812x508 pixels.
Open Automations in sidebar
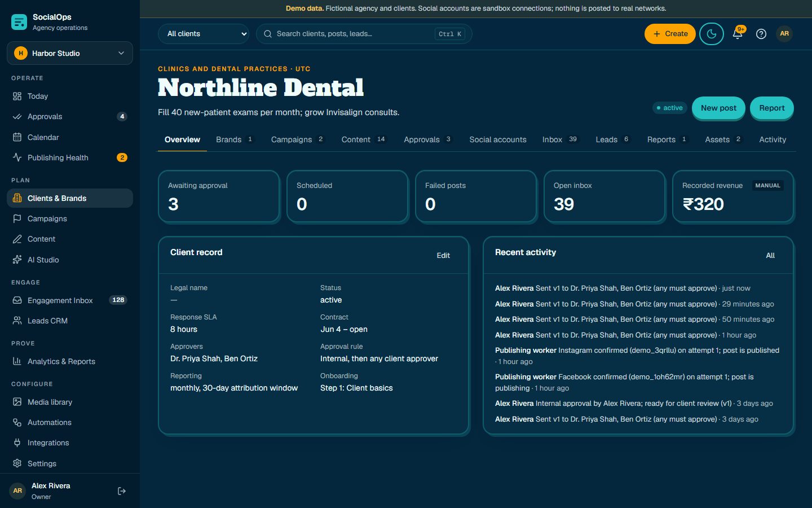pyautogui.click(x=70, y=422)
